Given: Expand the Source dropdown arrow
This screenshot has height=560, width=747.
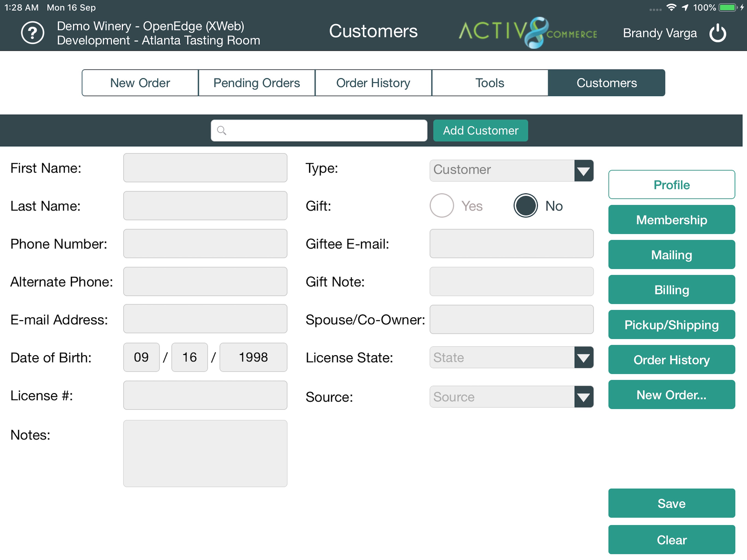Looking at the screenshot, I should [583, 397].
